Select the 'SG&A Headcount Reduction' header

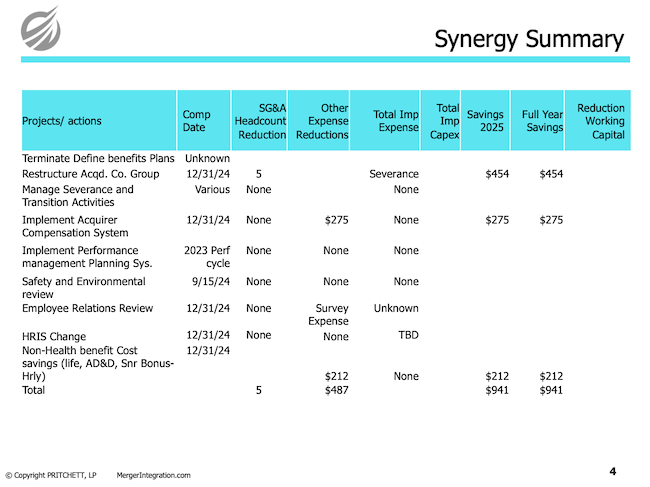[260, 121]
